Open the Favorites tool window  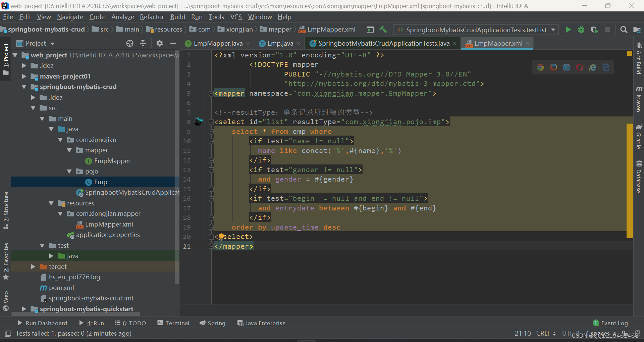coord(6,261)
